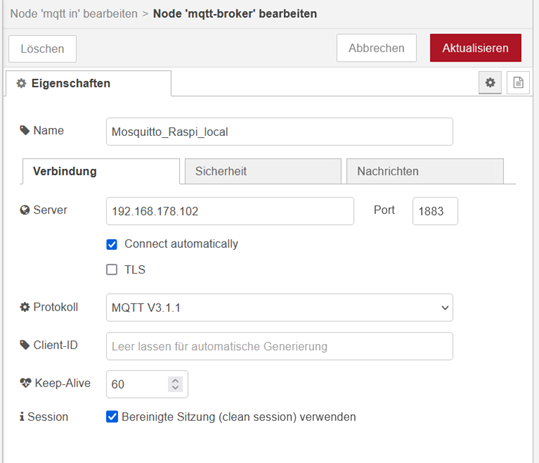Click the info icon next to Session
Viewport: 539px width, 463px height.
[x=22, y=417]
